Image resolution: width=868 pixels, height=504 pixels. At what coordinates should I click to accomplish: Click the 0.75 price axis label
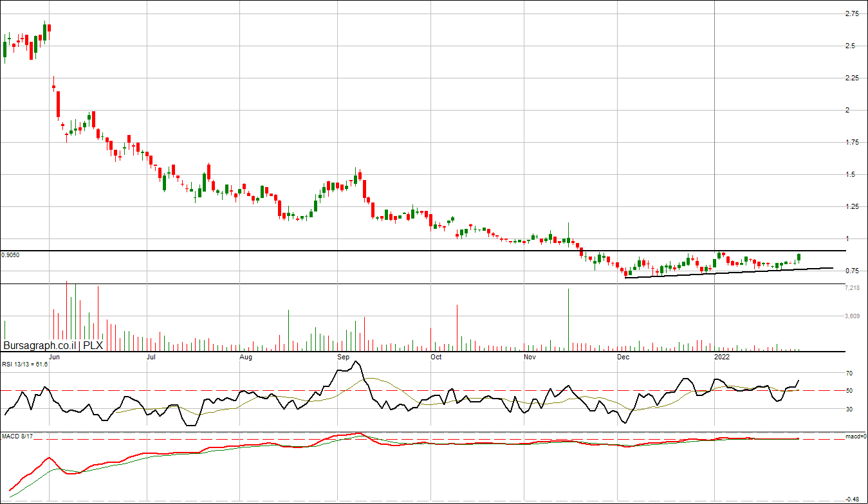851,271
